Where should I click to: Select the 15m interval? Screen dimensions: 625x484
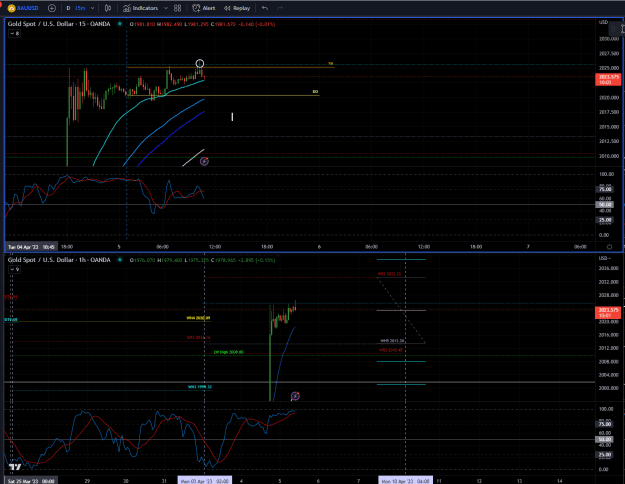coord(80,8)
